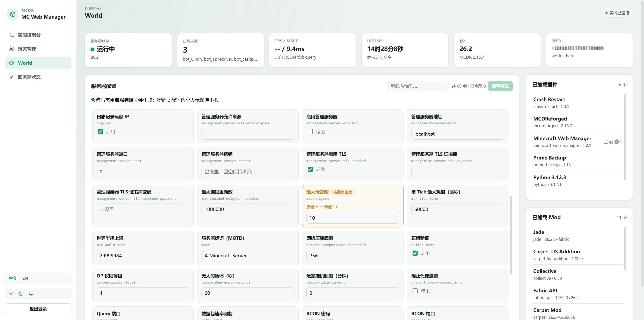Viewport: 644px width, 320px height.
Task: Click the loaded Mod list scrollbar
Action: tap(625, 249)
